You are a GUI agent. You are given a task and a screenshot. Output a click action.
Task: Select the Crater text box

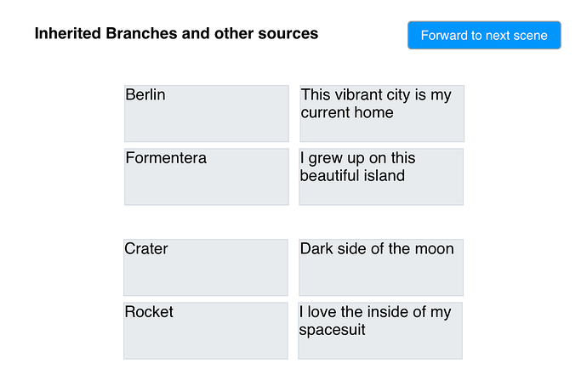click(x=206, y=268)
